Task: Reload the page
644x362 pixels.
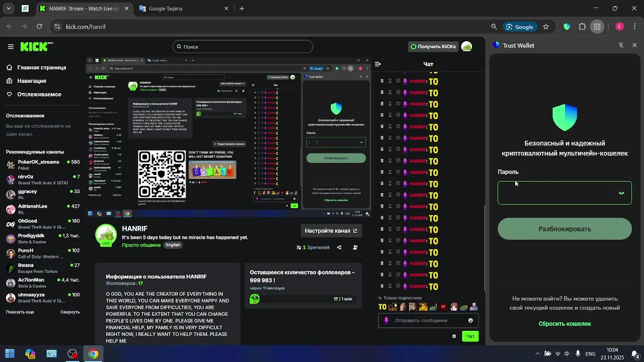Action: click(x=39, y=27)
